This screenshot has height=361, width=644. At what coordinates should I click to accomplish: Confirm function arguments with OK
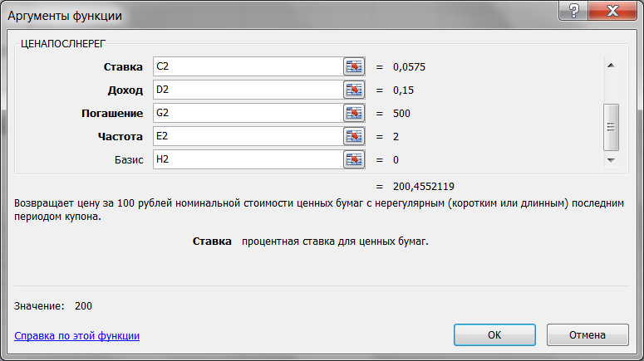[x=494, y=334]
